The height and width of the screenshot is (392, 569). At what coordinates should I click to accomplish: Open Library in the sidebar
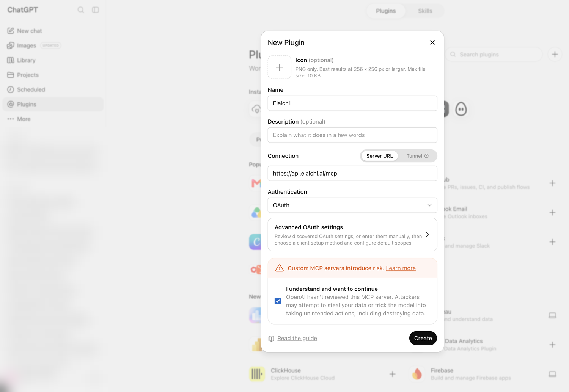tap(53, 60)
